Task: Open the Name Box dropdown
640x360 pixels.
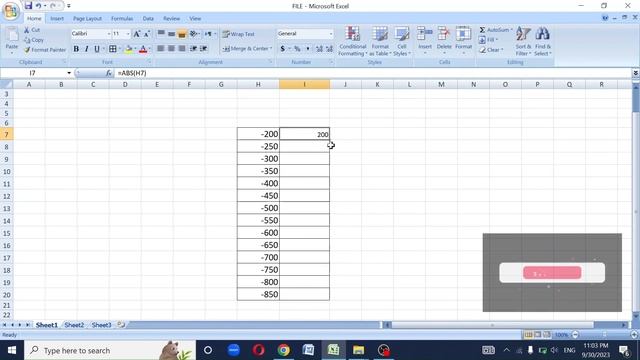Action: [x=69, y=73]
